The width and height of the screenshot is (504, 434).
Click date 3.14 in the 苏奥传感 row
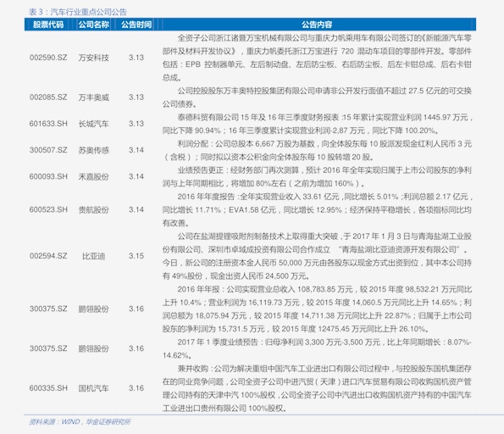[x=136, y=150]
